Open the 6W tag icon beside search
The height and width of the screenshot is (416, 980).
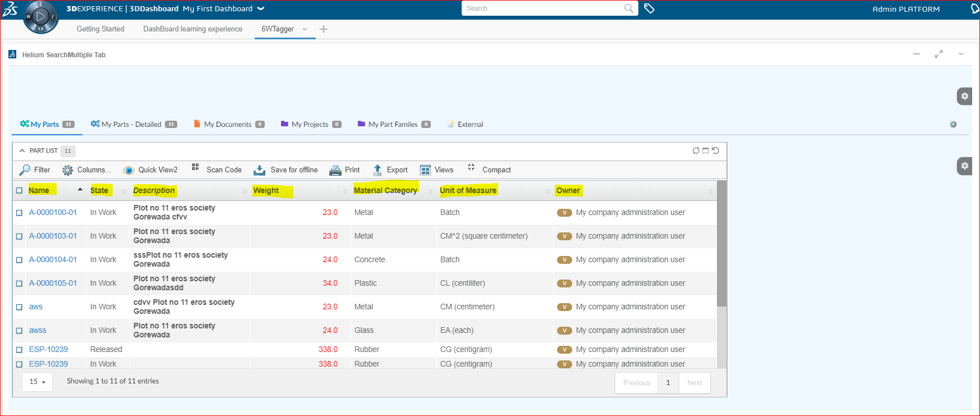click(649, 8)
